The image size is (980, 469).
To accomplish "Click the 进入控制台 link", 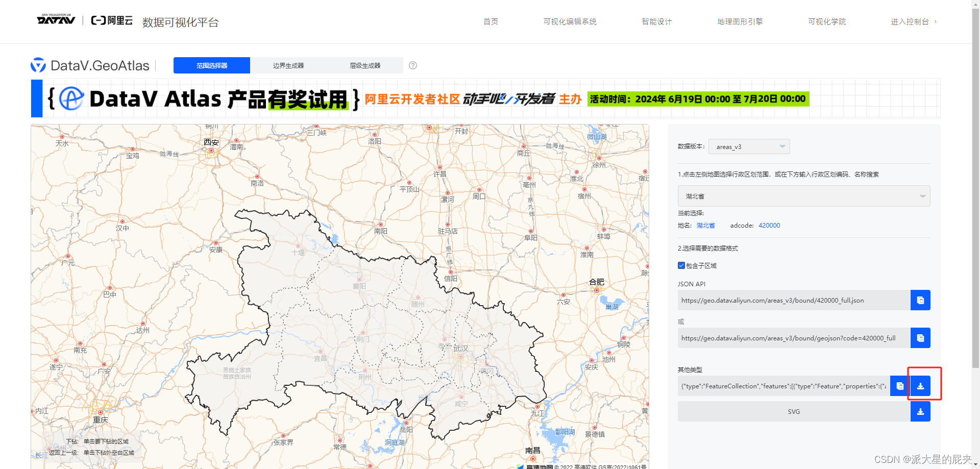I will pos(914,21).
